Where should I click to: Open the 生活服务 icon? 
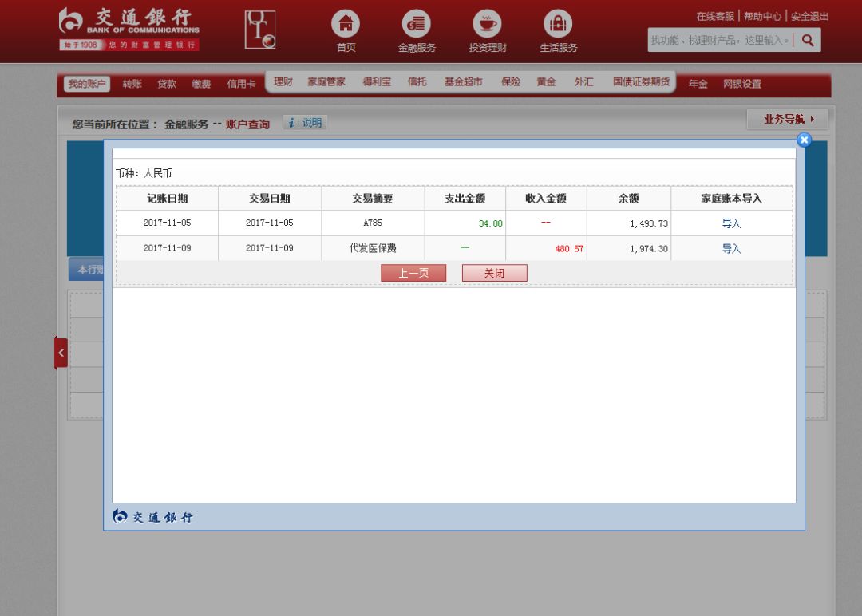tap(557, 24)
